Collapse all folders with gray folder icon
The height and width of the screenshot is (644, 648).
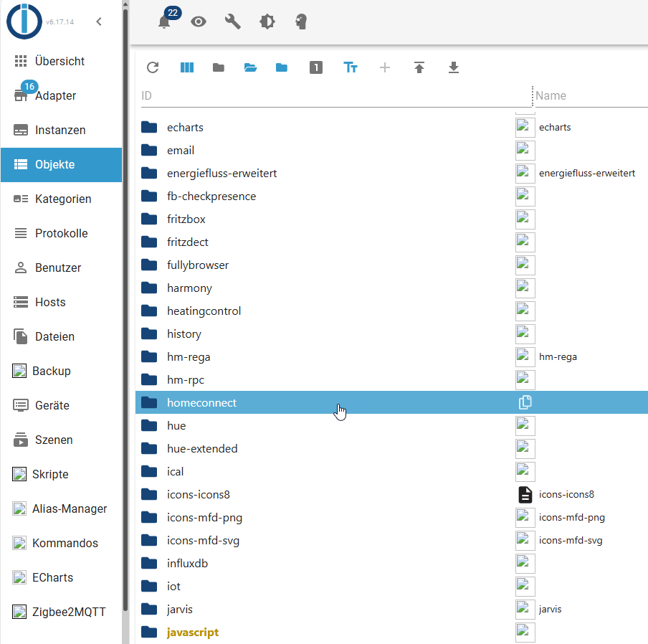219,67
